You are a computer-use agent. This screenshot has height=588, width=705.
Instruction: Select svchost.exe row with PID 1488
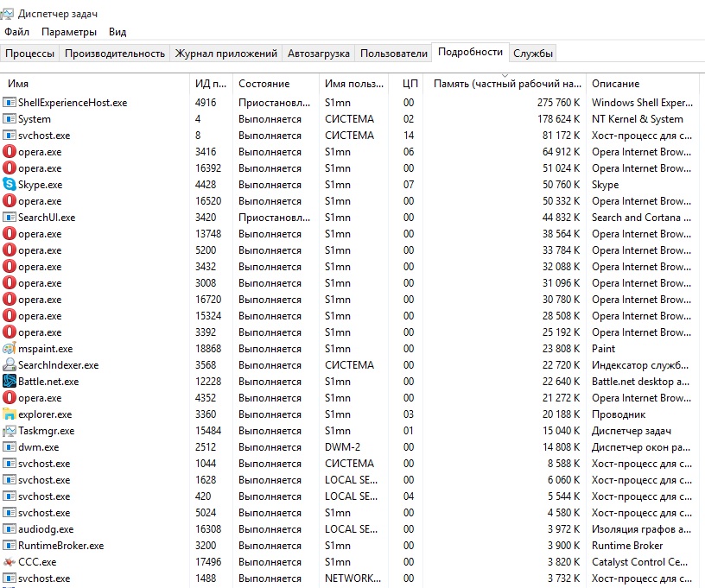(349, 579)
